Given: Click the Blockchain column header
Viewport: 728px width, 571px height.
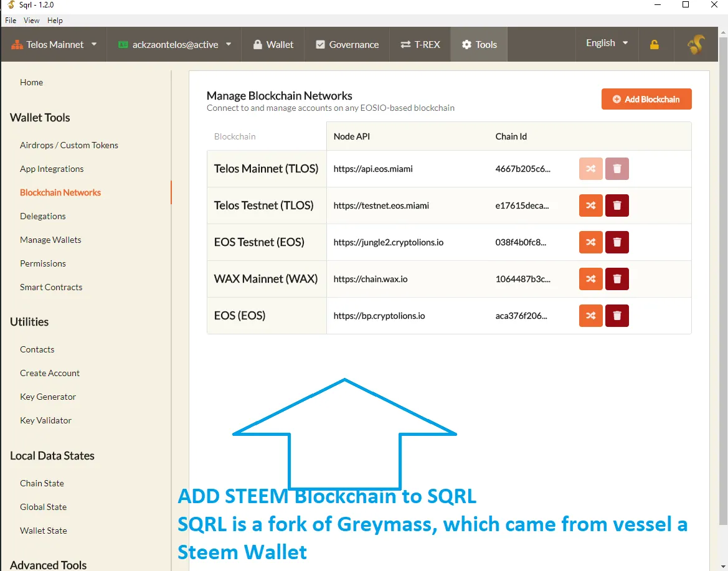Looking at the screenshot, I should [x=234, y=136].
